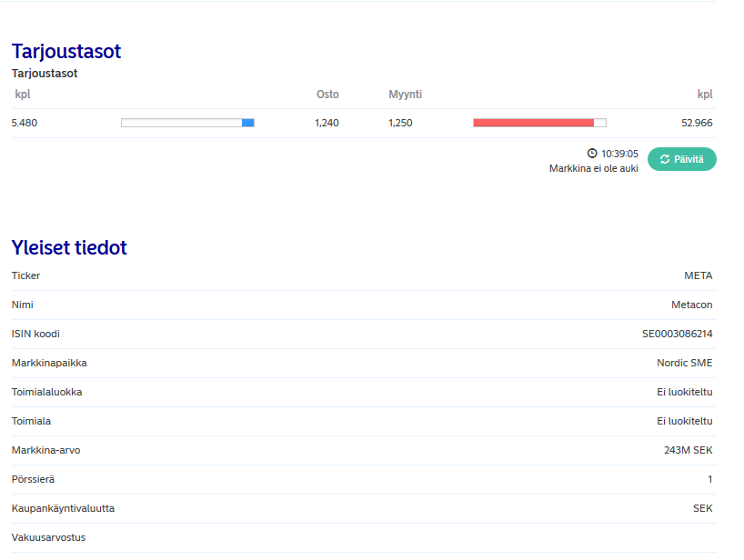Image resolution: width=744 pixels, height=560 pixels.
Task: Click the META ticker value
Action: pyautogui.click(x=698, y=275)
